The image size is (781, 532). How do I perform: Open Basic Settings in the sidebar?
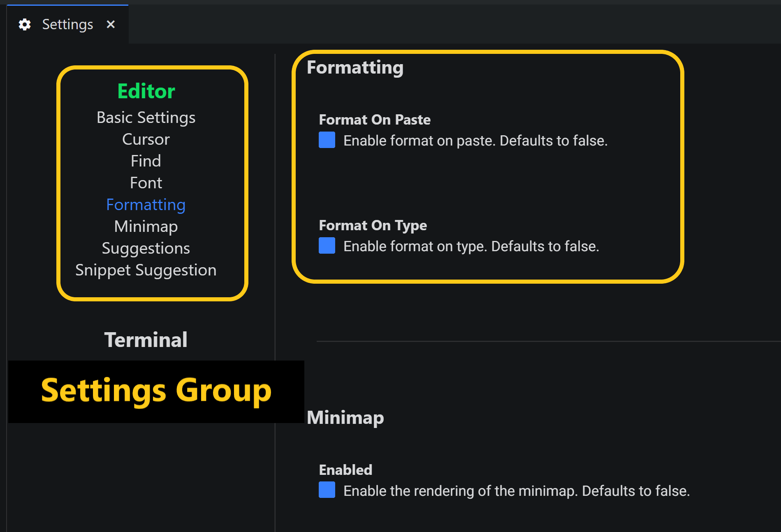pyautogui.click(x=146, y=118)
